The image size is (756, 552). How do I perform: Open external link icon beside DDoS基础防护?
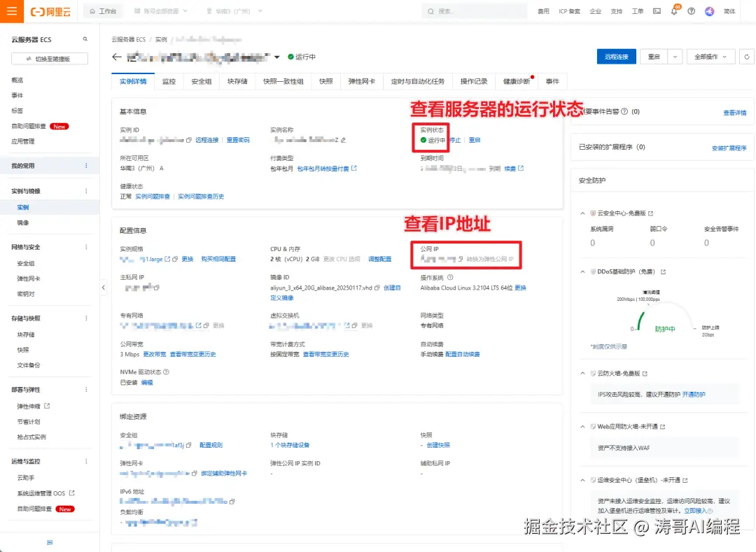[664, 271]
